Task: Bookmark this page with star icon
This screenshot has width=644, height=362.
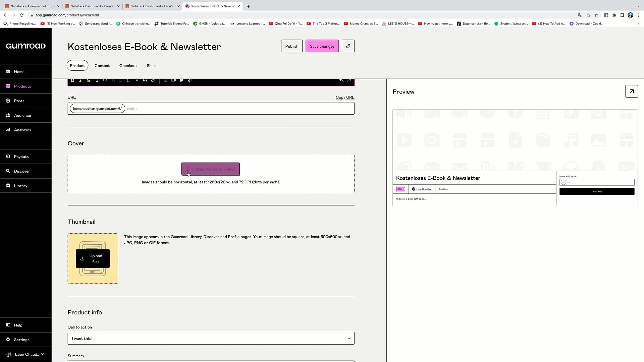Action: (x=596, y=15)
